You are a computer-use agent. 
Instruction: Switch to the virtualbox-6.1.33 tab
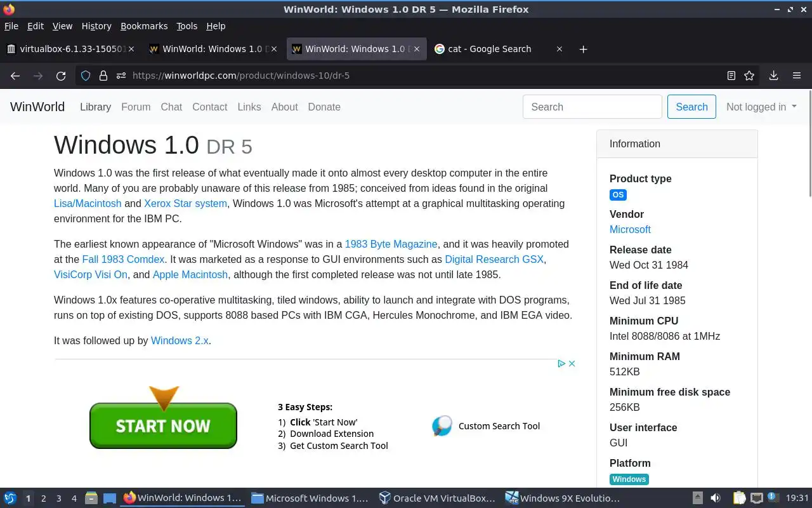pos(71,49)
